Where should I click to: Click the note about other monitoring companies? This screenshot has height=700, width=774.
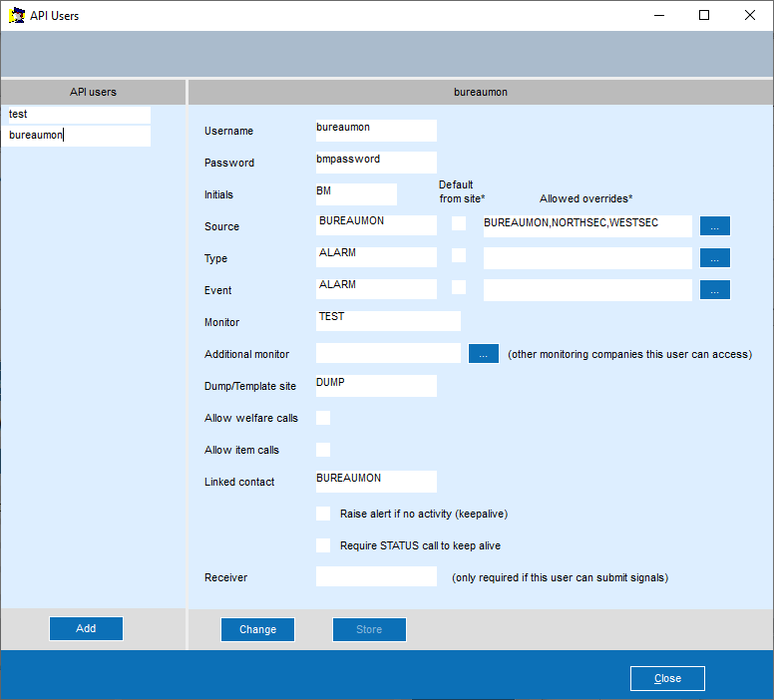629,354
